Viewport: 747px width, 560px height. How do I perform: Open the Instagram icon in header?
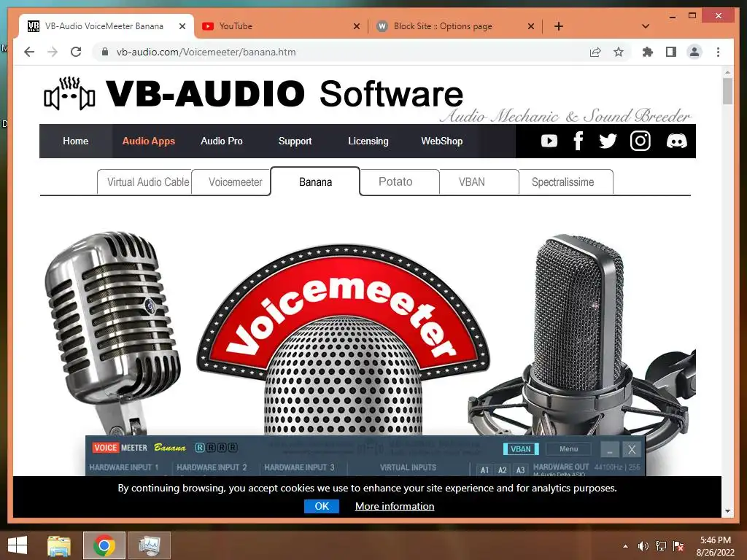pos(640,141)
